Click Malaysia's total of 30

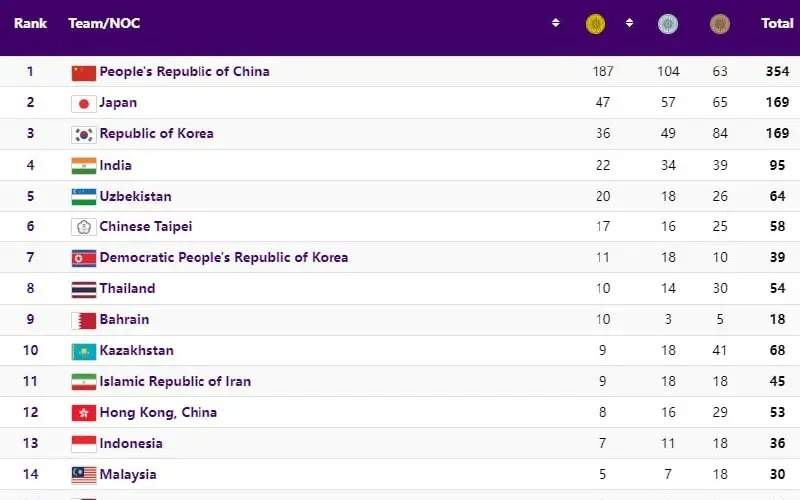777,474
